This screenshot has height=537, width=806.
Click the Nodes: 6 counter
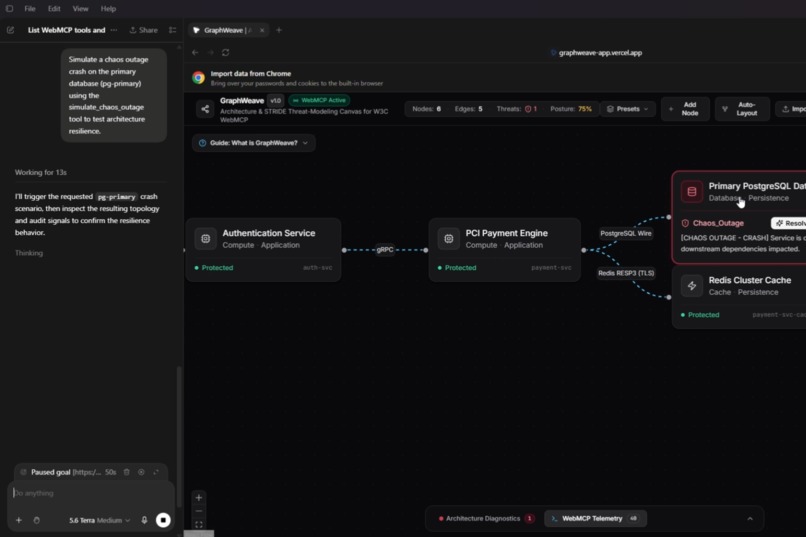tap(427, 109)
